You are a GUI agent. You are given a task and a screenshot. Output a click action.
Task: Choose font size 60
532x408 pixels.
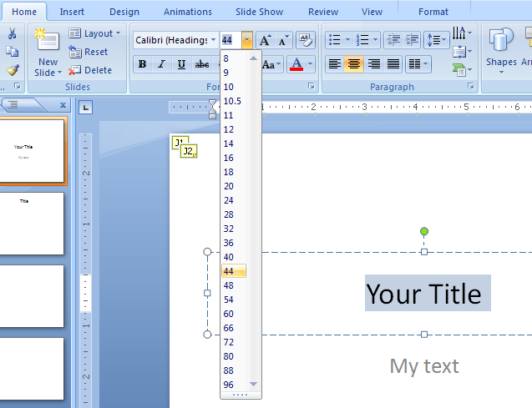234,314
